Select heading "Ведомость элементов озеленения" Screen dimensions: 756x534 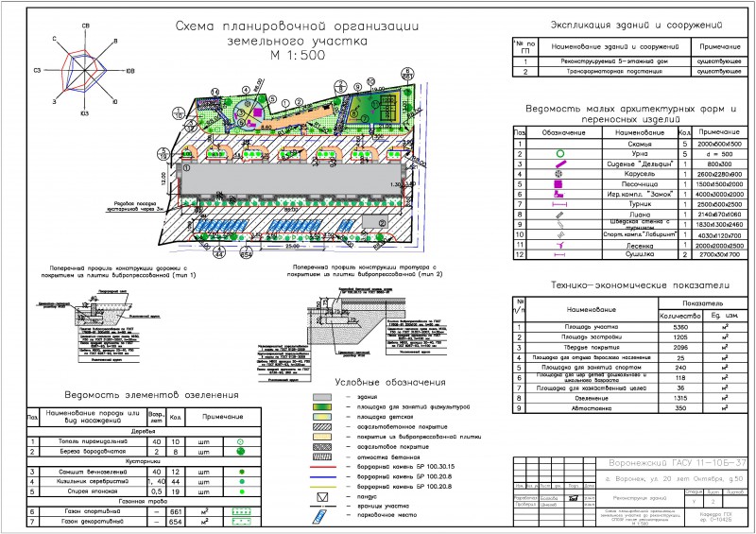[151, 395]
